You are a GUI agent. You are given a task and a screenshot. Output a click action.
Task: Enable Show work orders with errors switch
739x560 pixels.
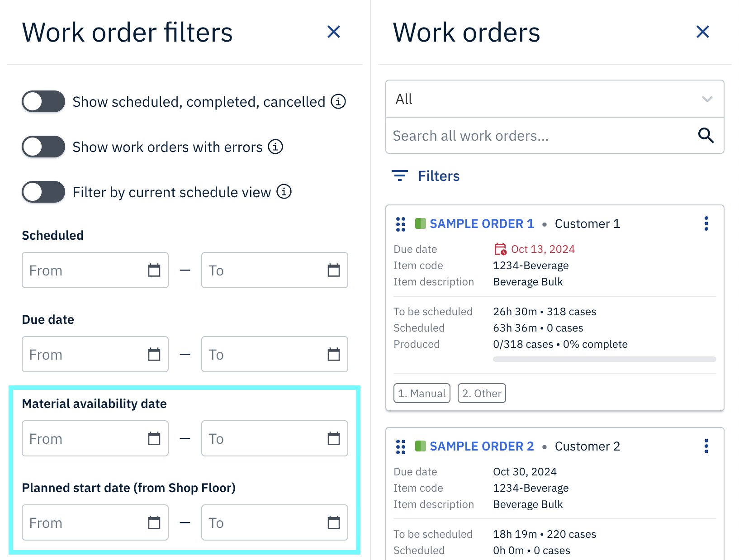tap(43, 147)
